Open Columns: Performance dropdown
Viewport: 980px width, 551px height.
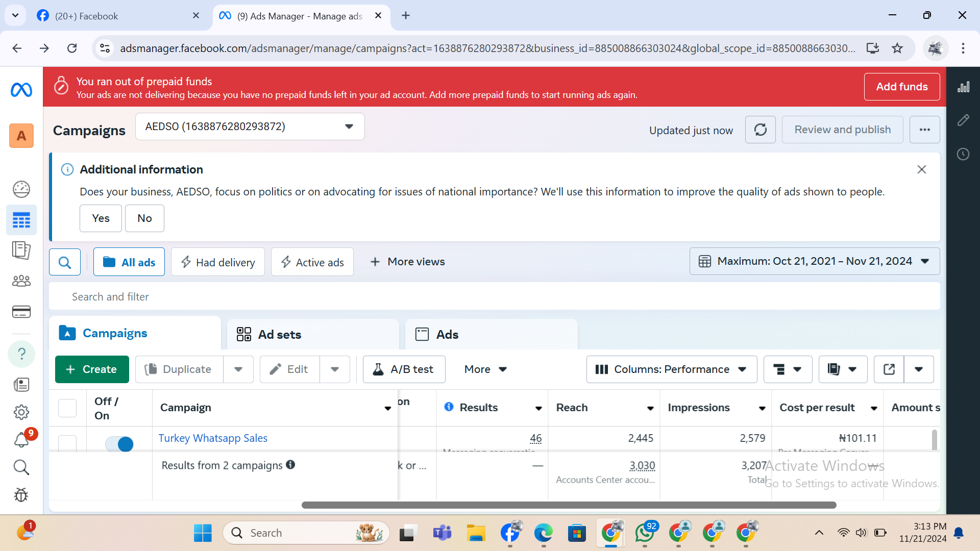coord(672,369)
